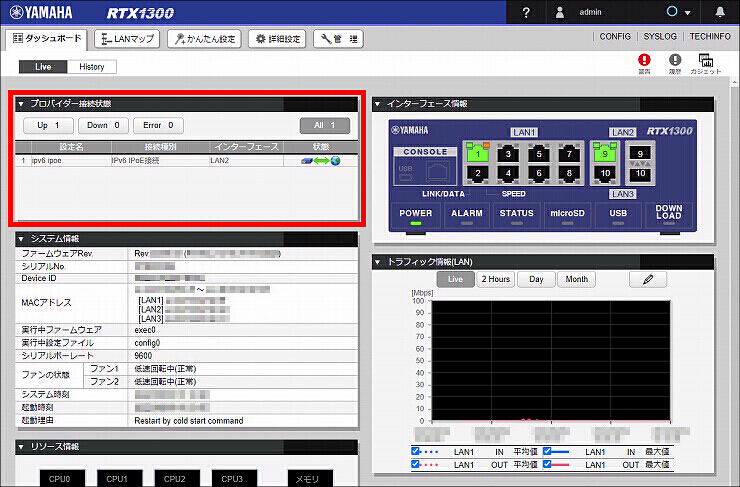
Task: Click LAN1 port 7 icon
Action: coord(569,153)
